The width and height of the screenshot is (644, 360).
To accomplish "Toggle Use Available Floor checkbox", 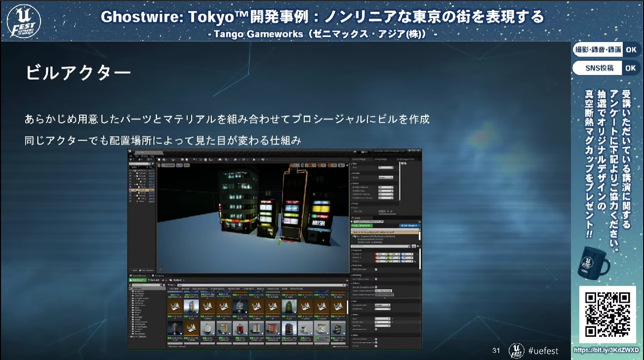I will point(376,329).
